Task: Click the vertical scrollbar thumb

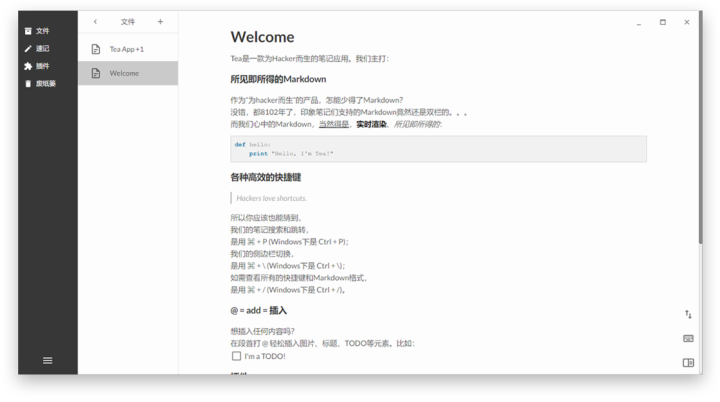Action: (701, 128)
